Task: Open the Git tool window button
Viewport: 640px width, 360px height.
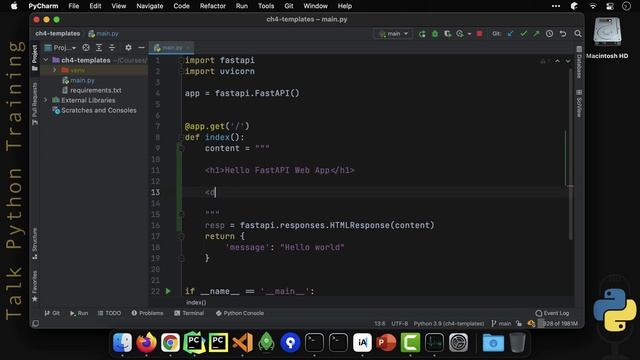Action: coord(52,313)
